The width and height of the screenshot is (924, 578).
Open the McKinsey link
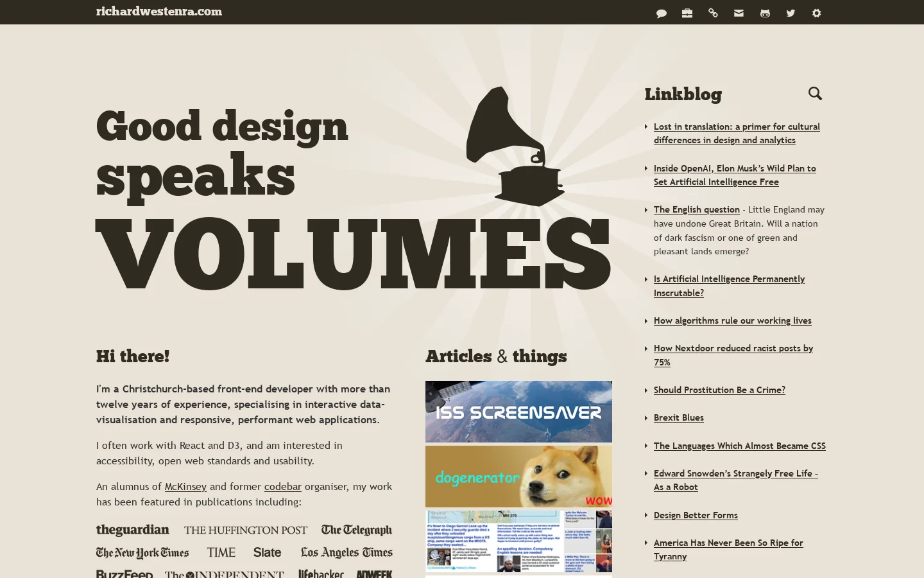[x=185, y=487]
